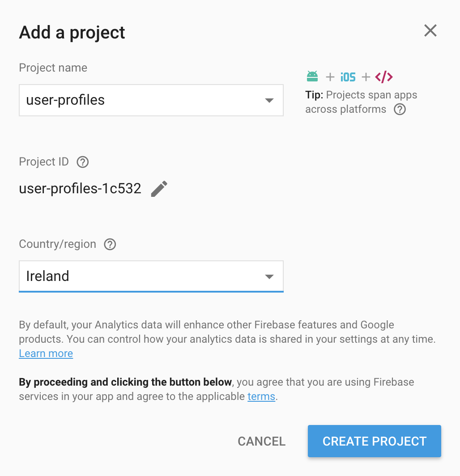The image size is (460, 476).
Task: Click the Project name label
Action: tap(53, 68)
